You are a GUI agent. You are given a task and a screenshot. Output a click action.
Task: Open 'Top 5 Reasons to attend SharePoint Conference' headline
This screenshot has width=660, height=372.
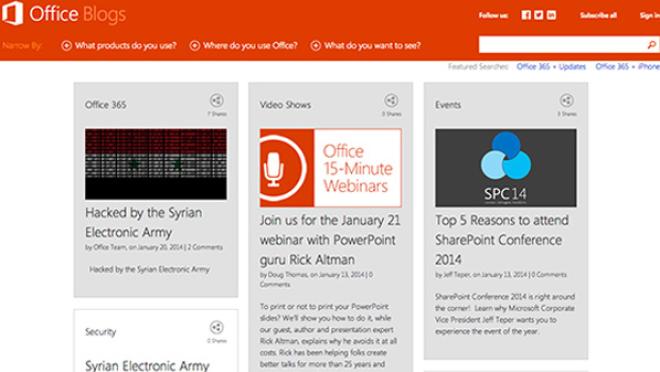pyautogui.click(x=502, y=240)
